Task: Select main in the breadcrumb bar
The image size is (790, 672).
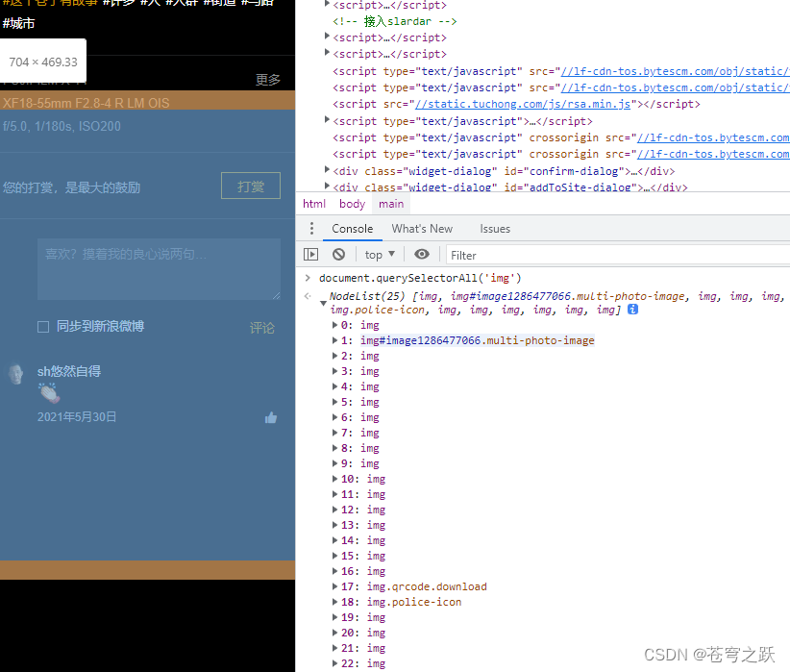Action: pyautogui.click(x=391, y=204)
